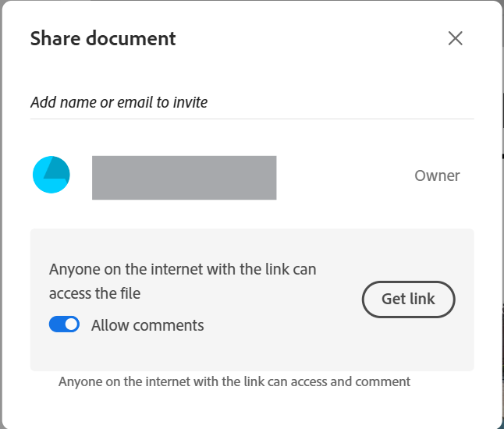Click the footer access and comment note
504x429 pixels.
(234, 381)
